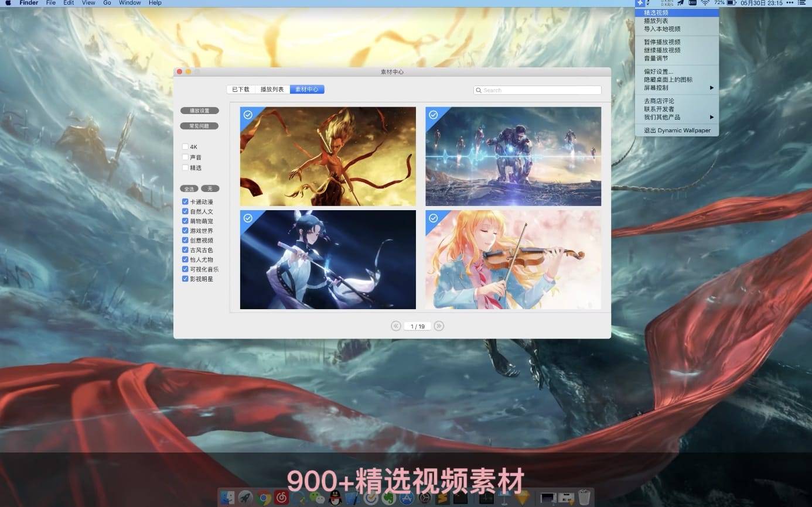The width and height of the screenshot is (812, 507).
Task: Open Notification Center list icon
Action: point(802,3)
